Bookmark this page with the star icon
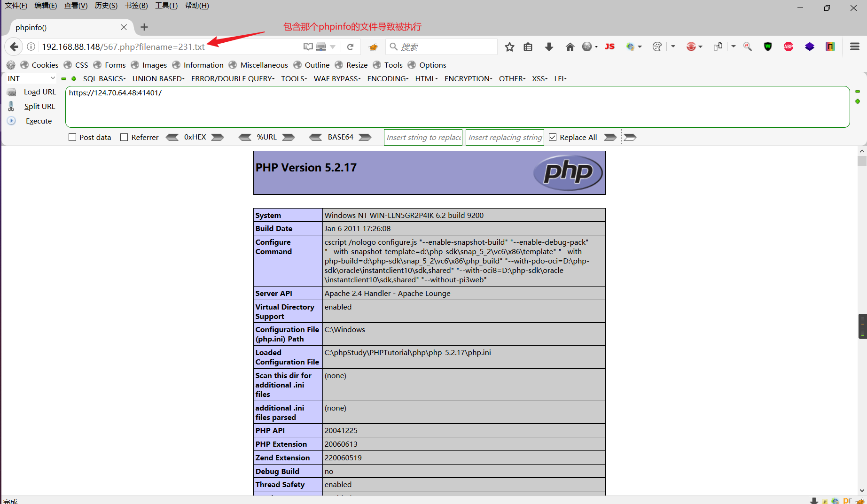Viewport: 867px width, 504px height. tap(509, 47)
